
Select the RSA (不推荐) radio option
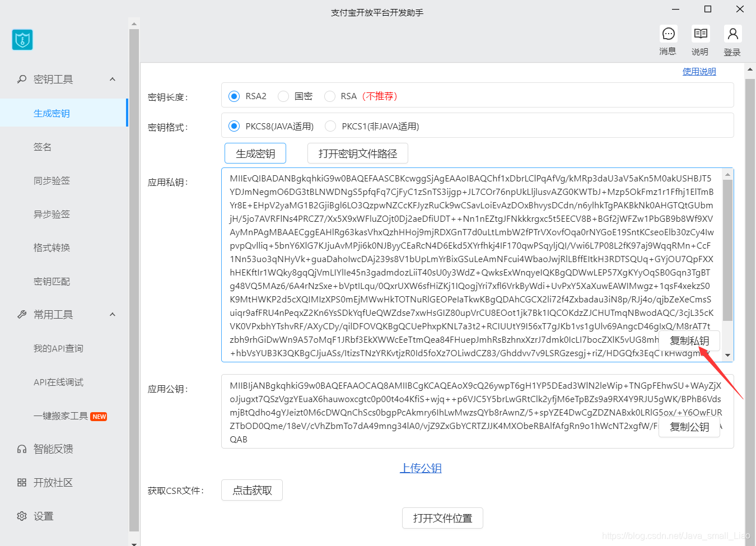[x=330, y=96]
